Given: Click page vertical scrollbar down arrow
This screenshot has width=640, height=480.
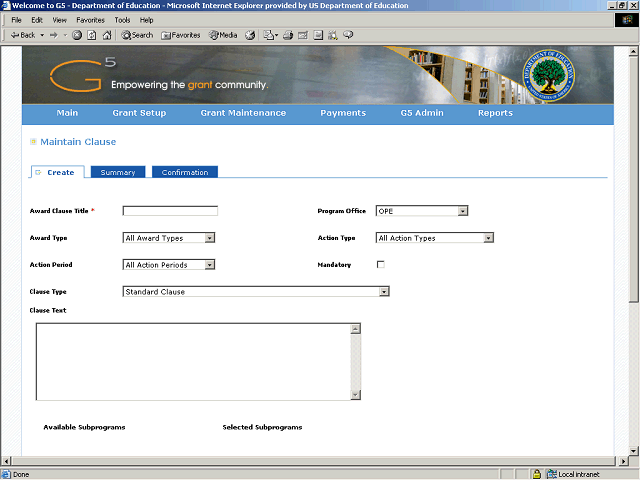Looking at the screenshot, I should (x=633, y=451).
